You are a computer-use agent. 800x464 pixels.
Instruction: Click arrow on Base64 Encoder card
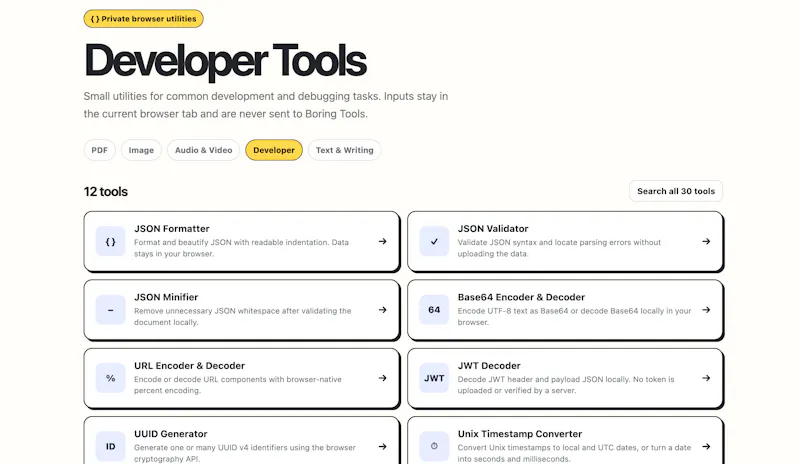(706, 310)
